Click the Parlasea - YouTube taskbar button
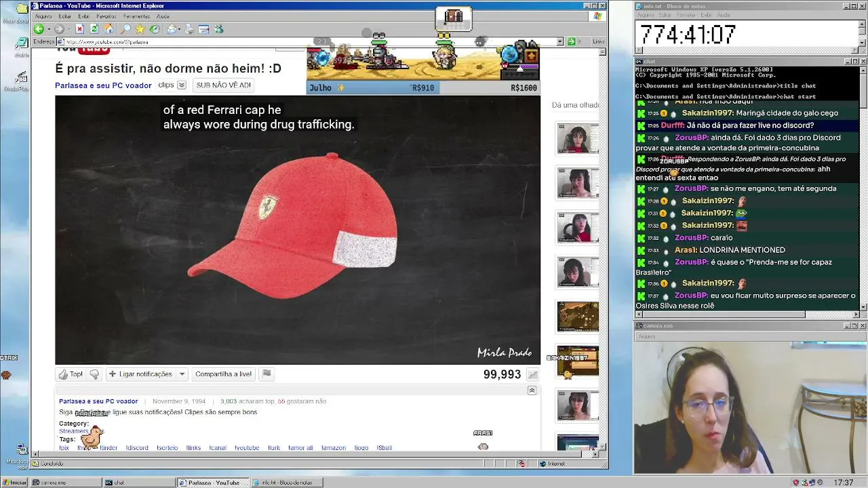The height and width of the screenshot is (488, 868). 212,483
